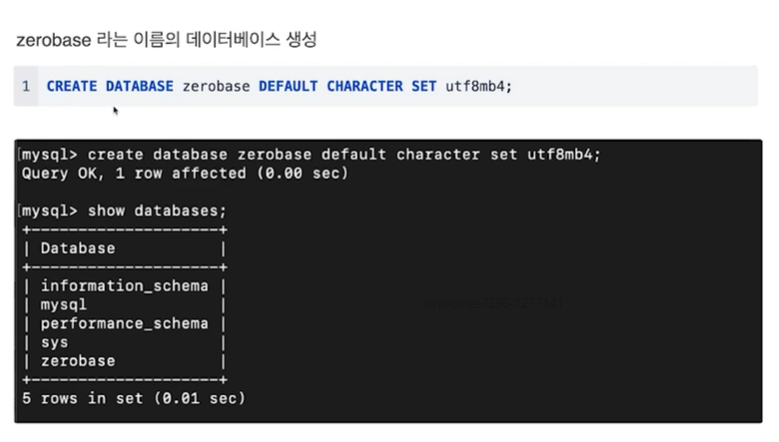Viewport: 779px width, 442px height.
Task: Click the 'Database' column header in output
Action: [x=78, y=248]
